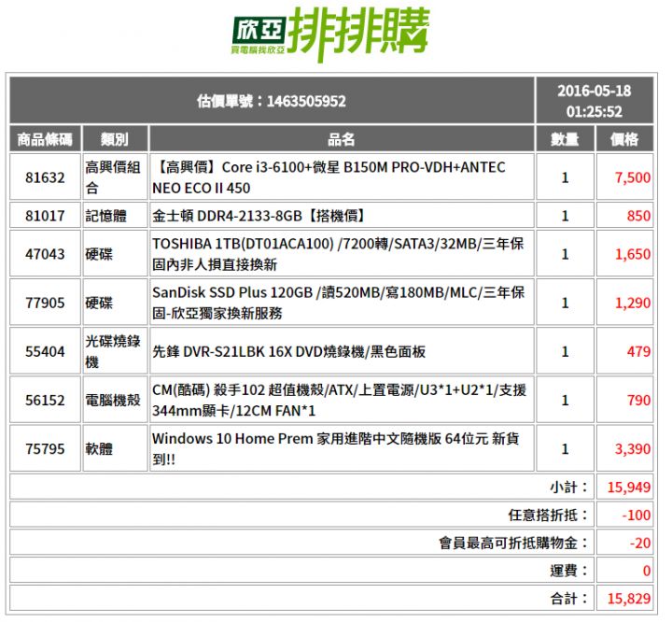
Task: Click 硬碟 category in the SanDisk row
Action: click(115, 303)
